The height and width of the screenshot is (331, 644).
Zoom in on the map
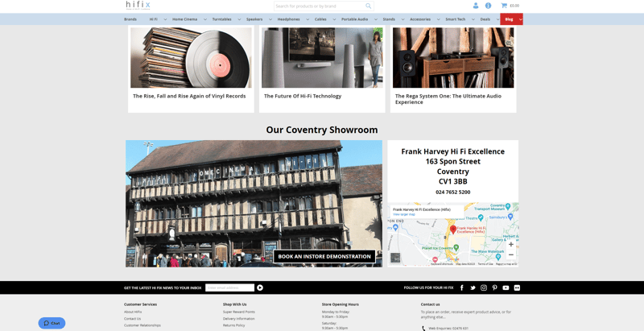(511, 244)
